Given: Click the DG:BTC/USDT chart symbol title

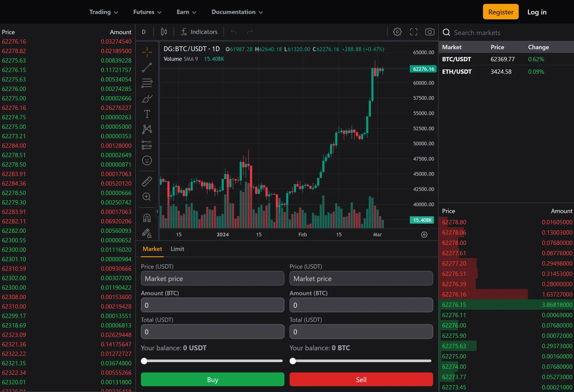Looking at the screenshot, I should point(191,49).
